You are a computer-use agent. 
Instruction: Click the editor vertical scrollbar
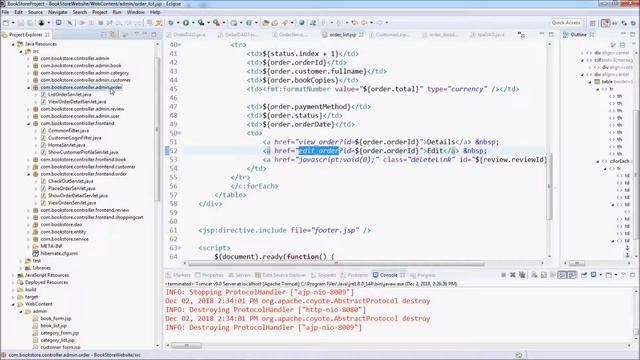click(549, 186)
